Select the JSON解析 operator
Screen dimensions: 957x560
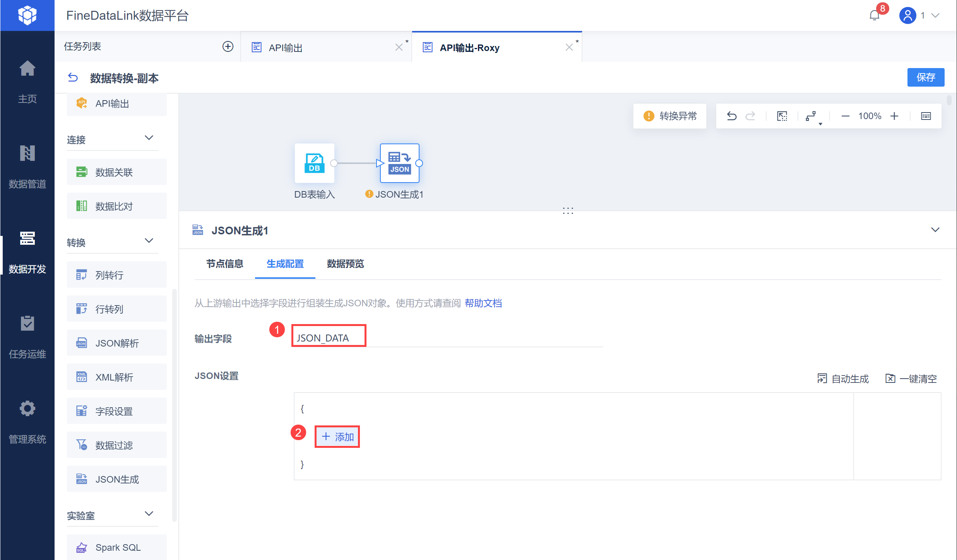point(116,343)
